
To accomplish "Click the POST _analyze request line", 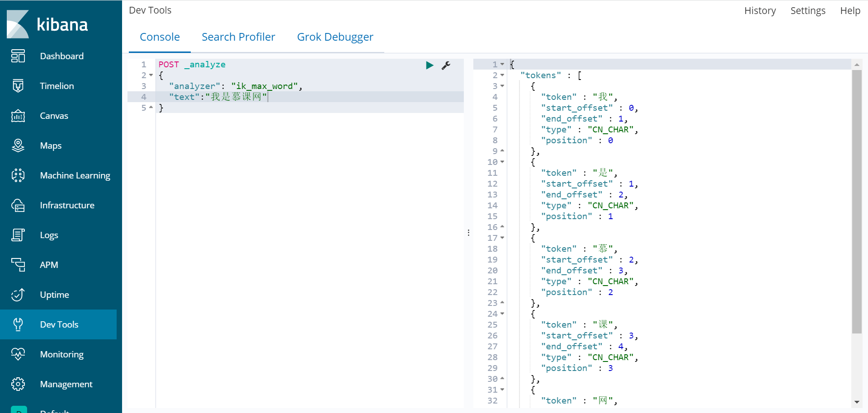I will 192,64.
